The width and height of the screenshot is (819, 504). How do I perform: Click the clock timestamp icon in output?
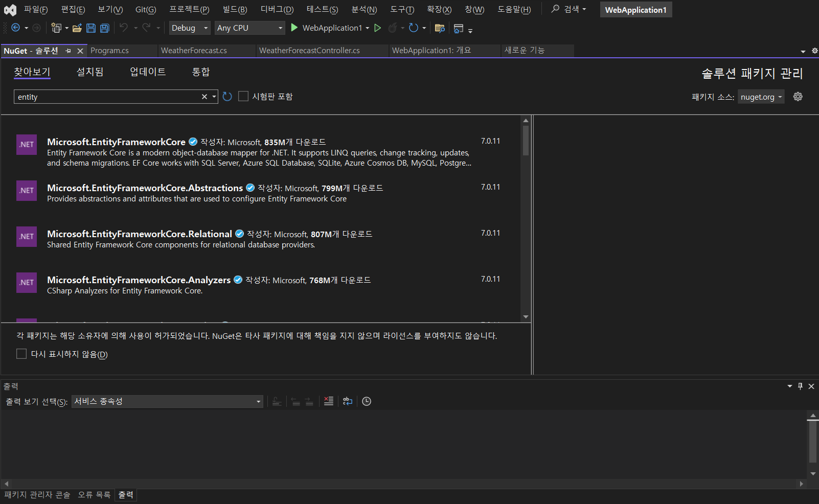pyautogui.click(x=367, y=401)
